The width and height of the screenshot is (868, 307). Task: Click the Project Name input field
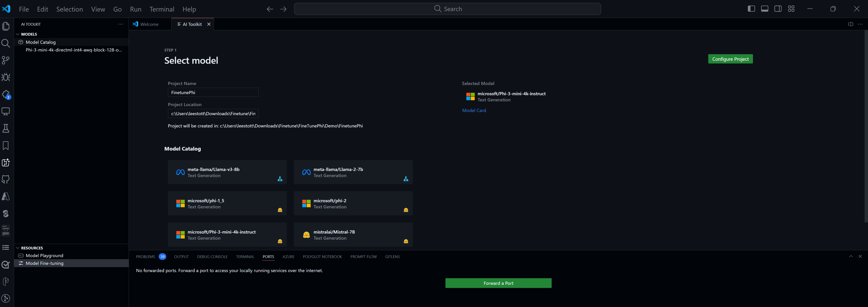(x=213, y=92)
